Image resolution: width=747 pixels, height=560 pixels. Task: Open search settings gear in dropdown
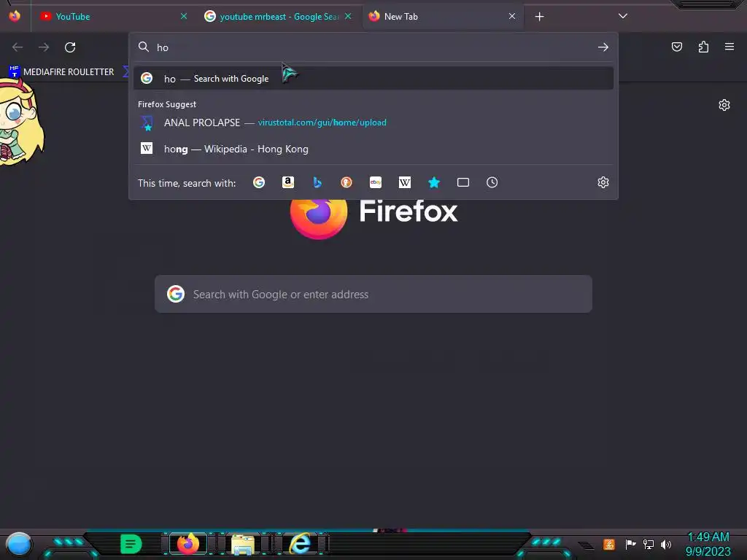[x=603, y=182]
